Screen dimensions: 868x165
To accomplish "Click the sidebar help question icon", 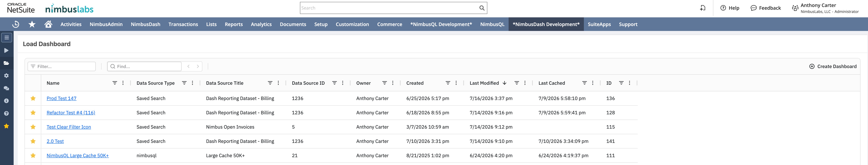I will (6, 113).
